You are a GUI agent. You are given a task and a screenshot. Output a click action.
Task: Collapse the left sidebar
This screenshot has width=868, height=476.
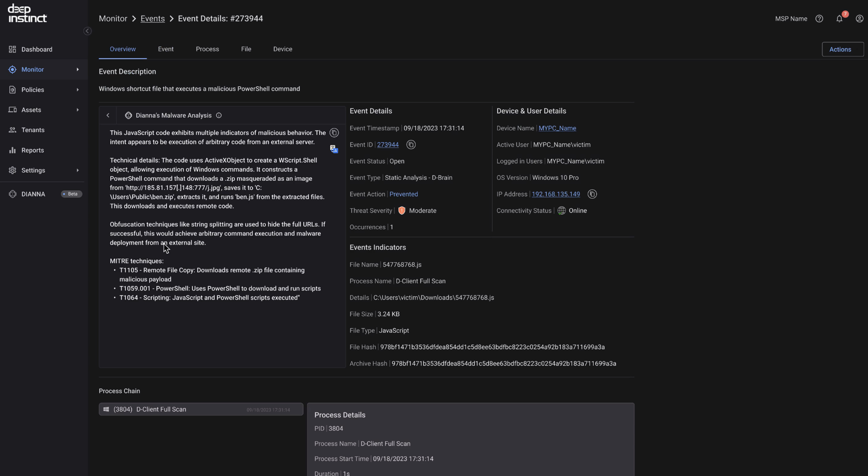coord(87,31)
